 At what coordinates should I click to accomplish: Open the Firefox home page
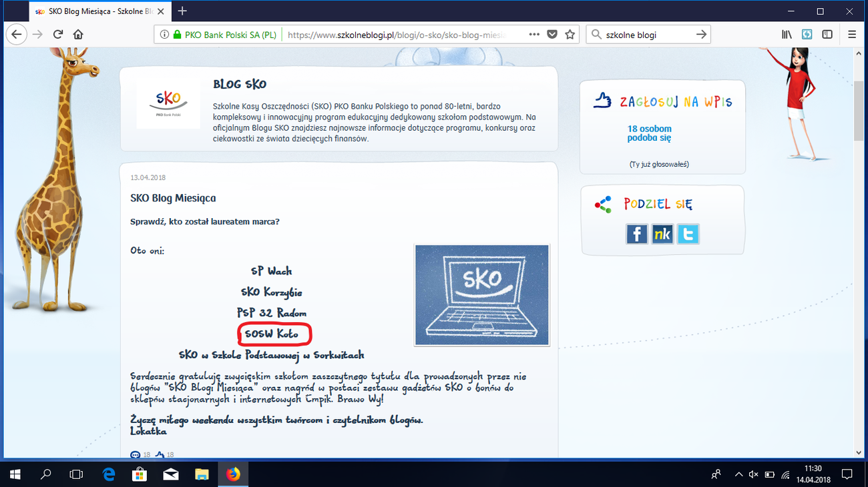coord(78,34)
